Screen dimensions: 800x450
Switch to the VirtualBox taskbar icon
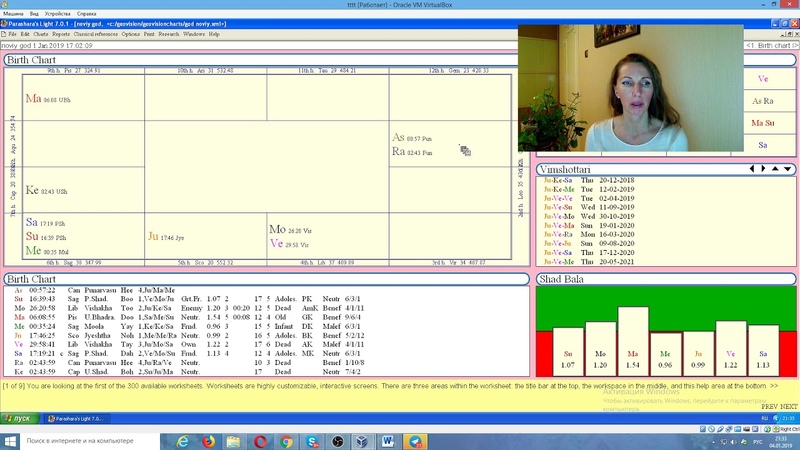pyautogui.click(x=363, y=441)
